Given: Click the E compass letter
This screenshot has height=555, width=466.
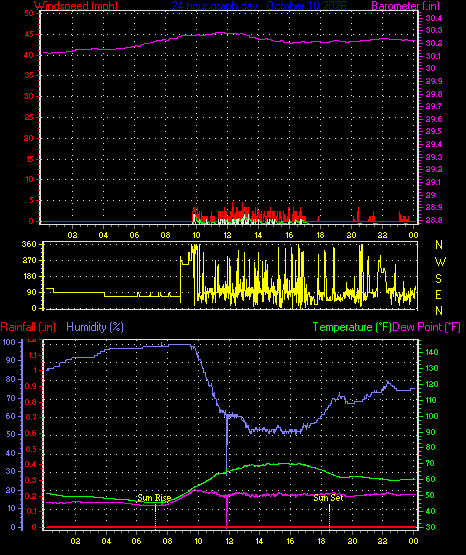Looking at the screenshot, I should click(x=438, y=294).
